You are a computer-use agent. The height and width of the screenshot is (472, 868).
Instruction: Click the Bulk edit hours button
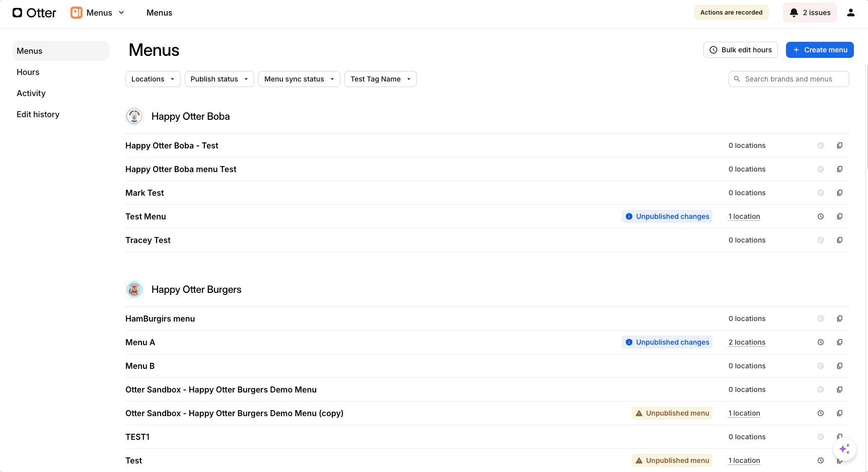click(740, 50)
